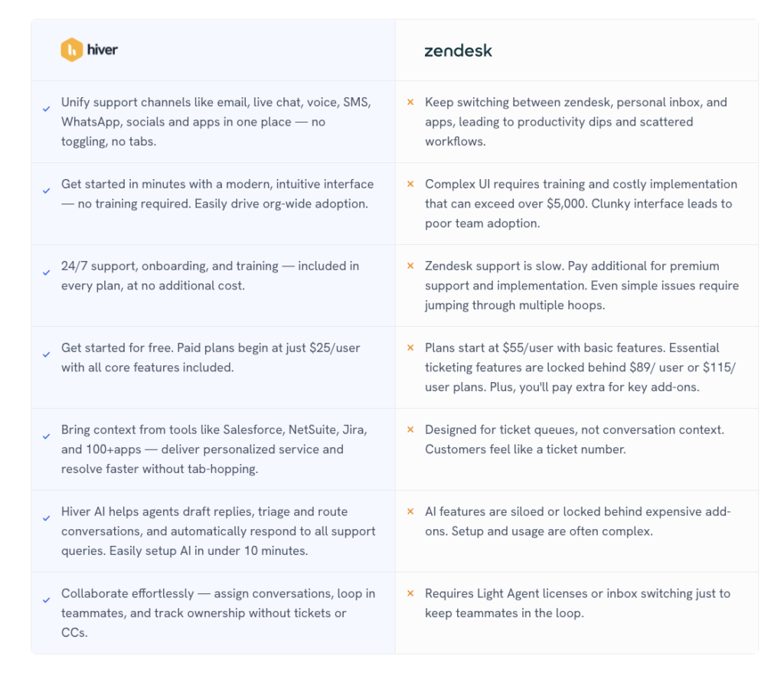Click the orange X beside Keep switching between zendesk
784x676 pixels.
[410, 102]
